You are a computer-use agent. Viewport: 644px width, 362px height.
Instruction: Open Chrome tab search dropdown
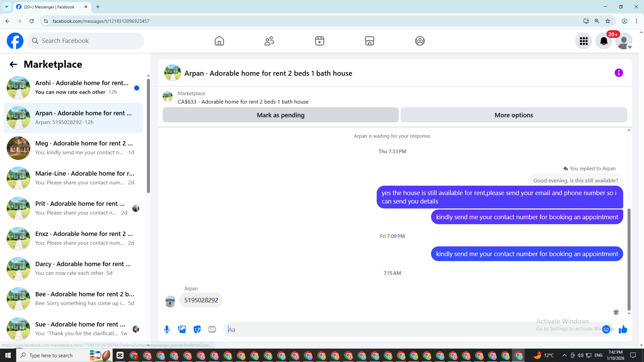pos(6,7)
